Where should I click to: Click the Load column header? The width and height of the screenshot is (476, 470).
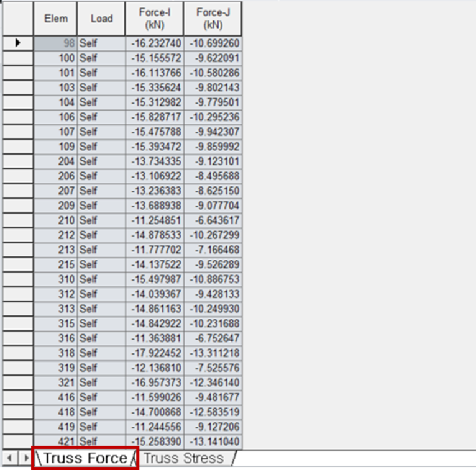tap(101, 19)
